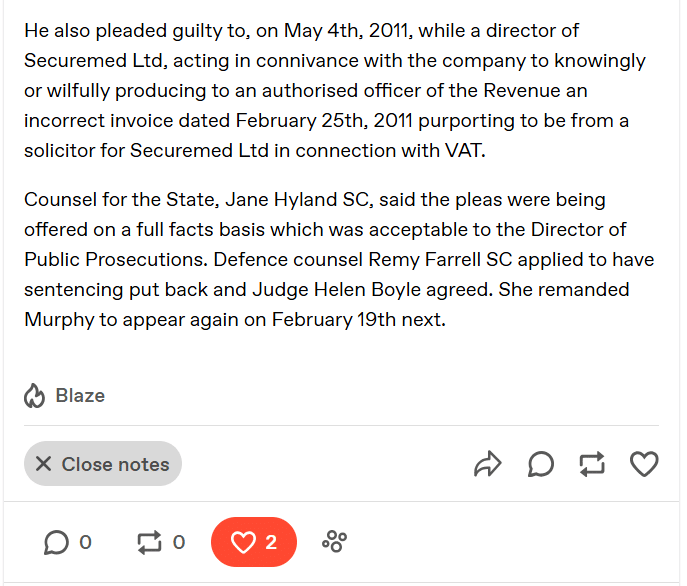Switch to the replies notes tab
Screen dimensions: 687x586
[67, 542]
